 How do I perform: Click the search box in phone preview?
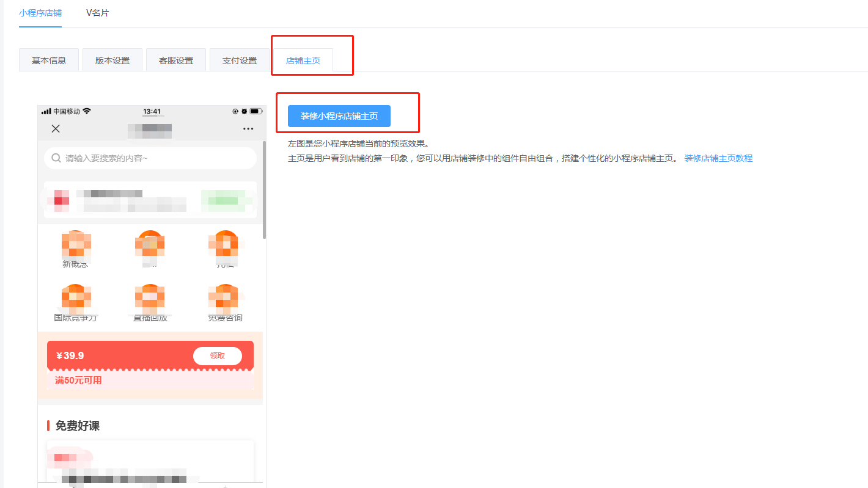[150, 158]
